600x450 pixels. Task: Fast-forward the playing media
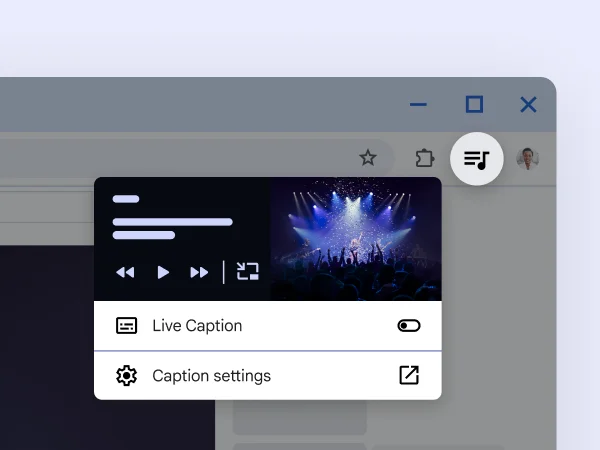tap(199, 272)
